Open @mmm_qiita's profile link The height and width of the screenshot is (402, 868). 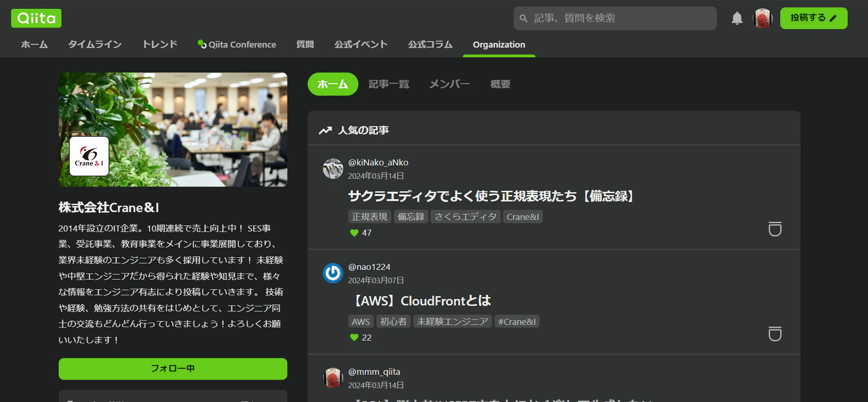(x=374, y=372)
